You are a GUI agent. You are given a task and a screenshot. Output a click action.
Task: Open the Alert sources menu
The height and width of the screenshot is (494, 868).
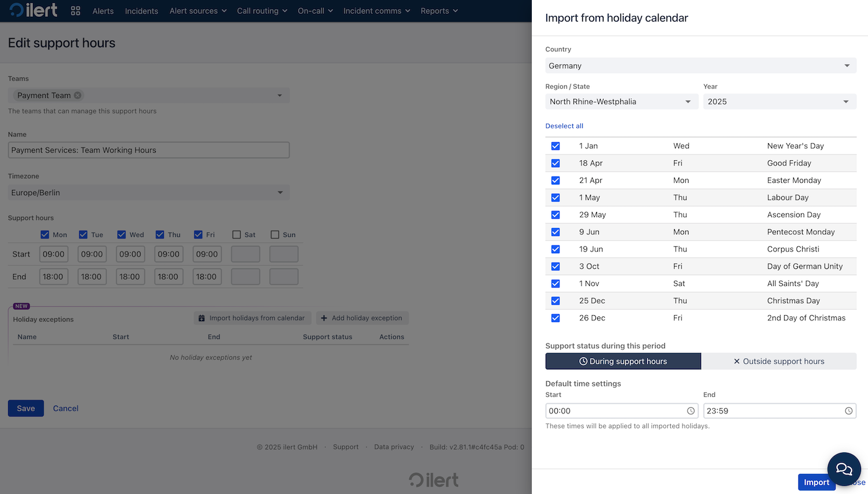pos(198,11)
